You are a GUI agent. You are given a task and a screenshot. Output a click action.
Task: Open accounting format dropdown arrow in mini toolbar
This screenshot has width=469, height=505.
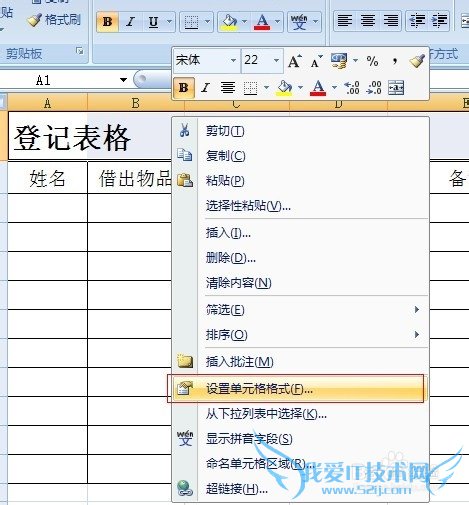[355, 61]
